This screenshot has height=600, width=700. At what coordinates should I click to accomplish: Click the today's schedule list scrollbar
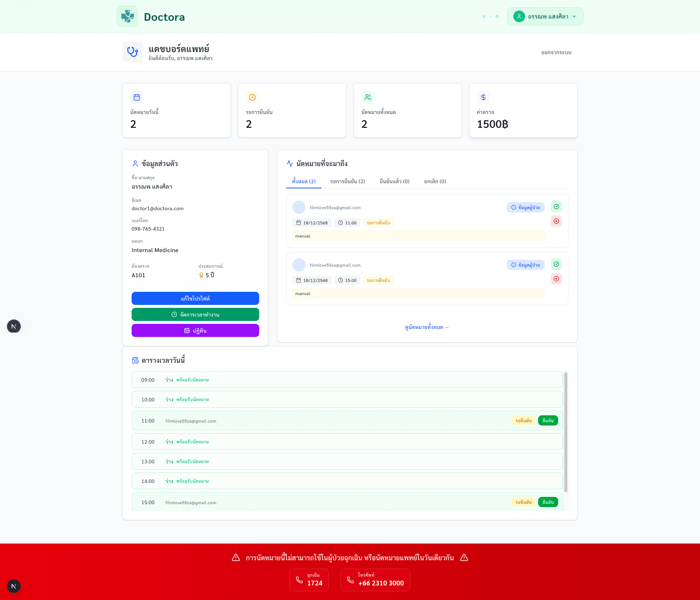(x=566, y=432)
